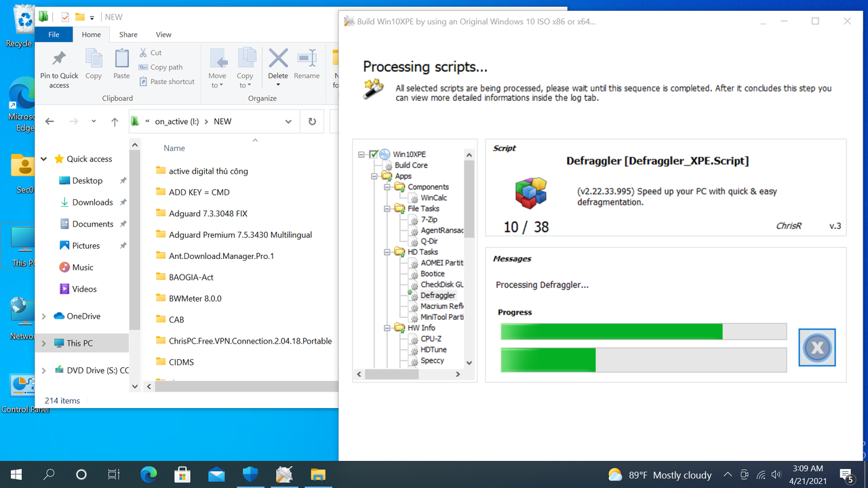Open the address bar dropdown in Explorer
This screenshot has width=868, height=488.
(288, 121)
